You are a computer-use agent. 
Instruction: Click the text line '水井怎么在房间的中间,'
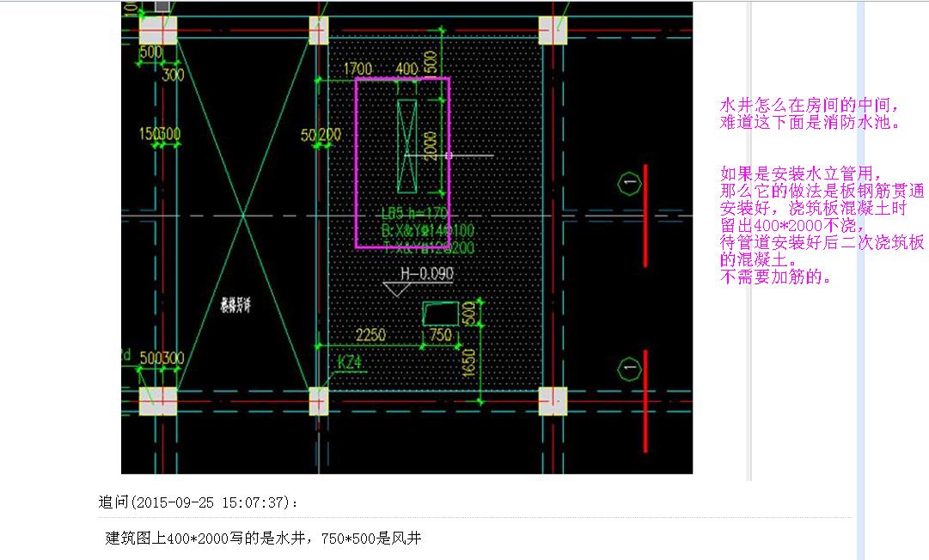pyautogui.click(x=810, y=106)
